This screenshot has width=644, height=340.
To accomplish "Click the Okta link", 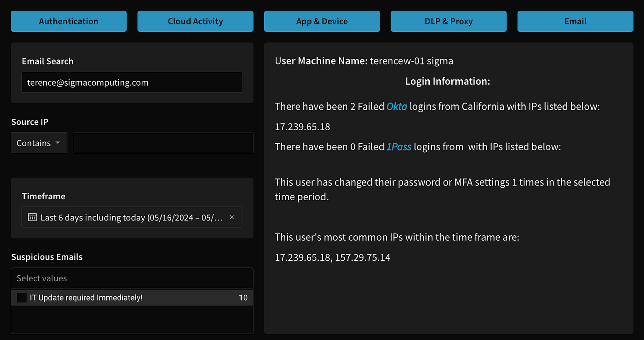I will [x=397, y=107].
